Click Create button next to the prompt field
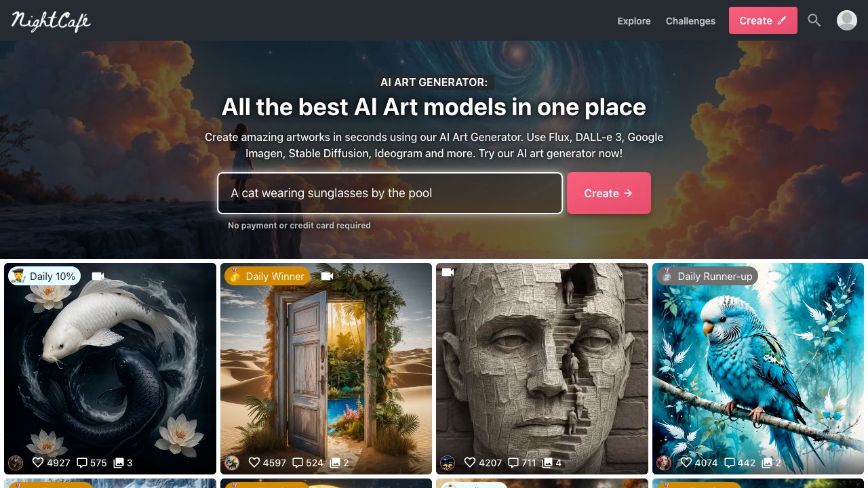The width and height of the screenshot is (868, 488). 609,193
